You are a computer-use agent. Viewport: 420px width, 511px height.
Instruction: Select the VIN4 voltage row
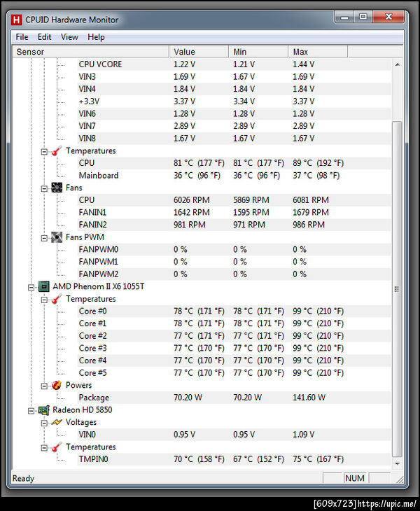click(x=234, y=89)
